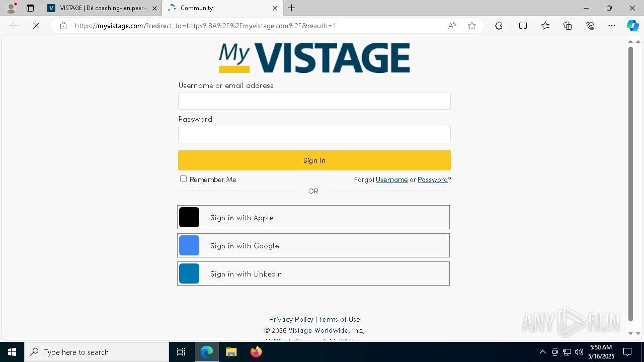Open the Favorites list icon

[545, 26]
